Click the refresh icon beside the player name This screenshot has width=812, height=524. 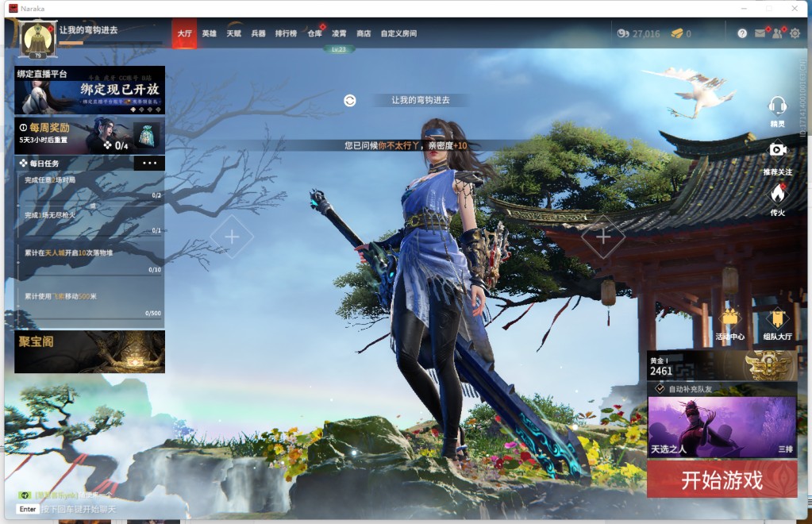[x=350, y=101]
